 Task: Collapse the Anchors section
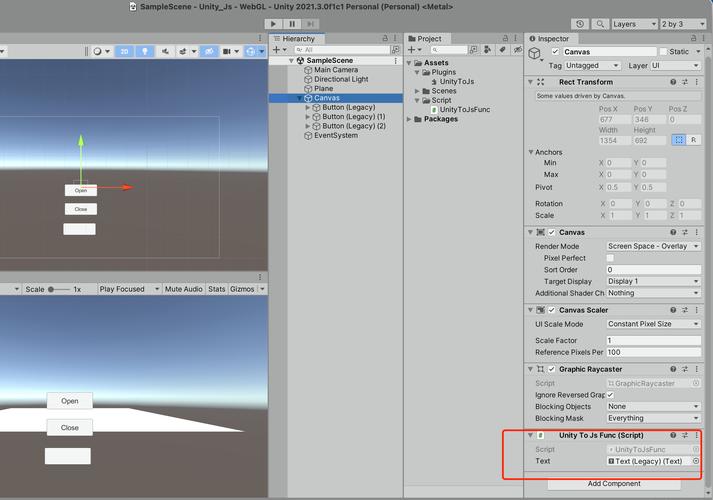click(x=531, y=152)
